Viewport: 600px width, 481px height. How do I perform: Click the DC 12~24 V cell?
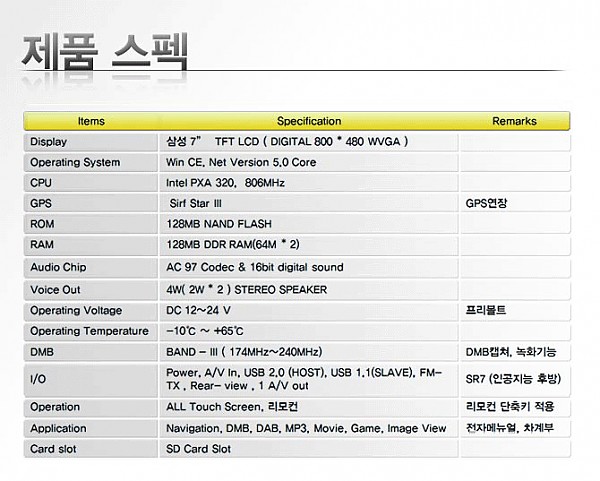click(x=308, y=311)
